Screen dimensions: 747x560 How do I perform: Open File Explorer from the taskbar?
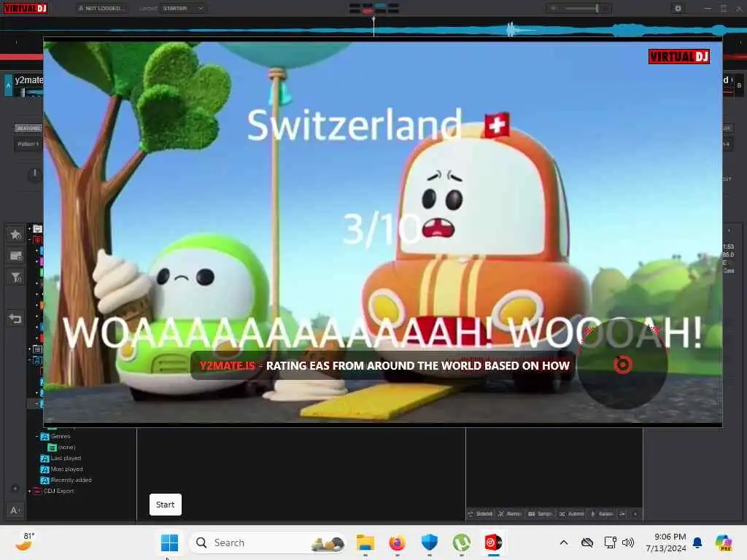point(365,542)
